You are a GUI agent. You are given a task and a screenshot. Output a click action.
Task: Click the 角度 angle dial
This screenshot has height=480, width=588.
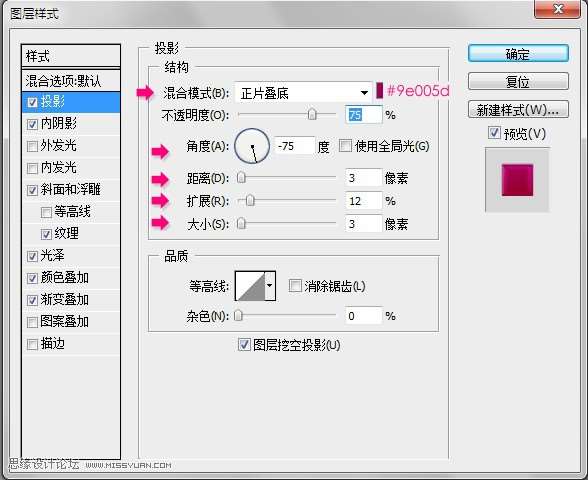tap(252, 146)
